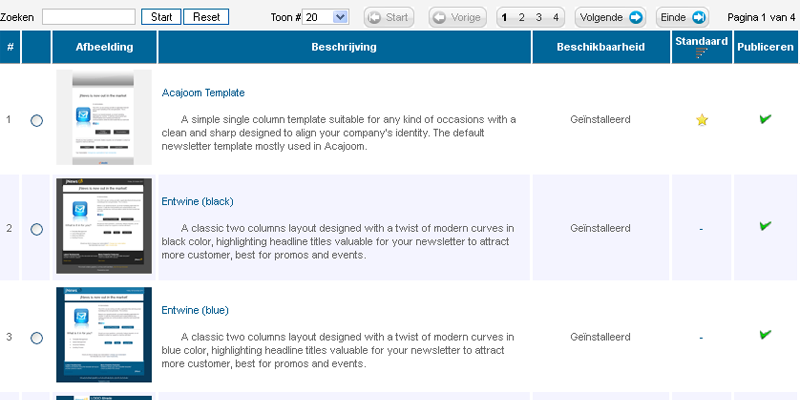Image resolution: width=800 pixels, height=400 pixels.
Task: Click the Entwine (black) description paragraph
Action: click(338, 241)
